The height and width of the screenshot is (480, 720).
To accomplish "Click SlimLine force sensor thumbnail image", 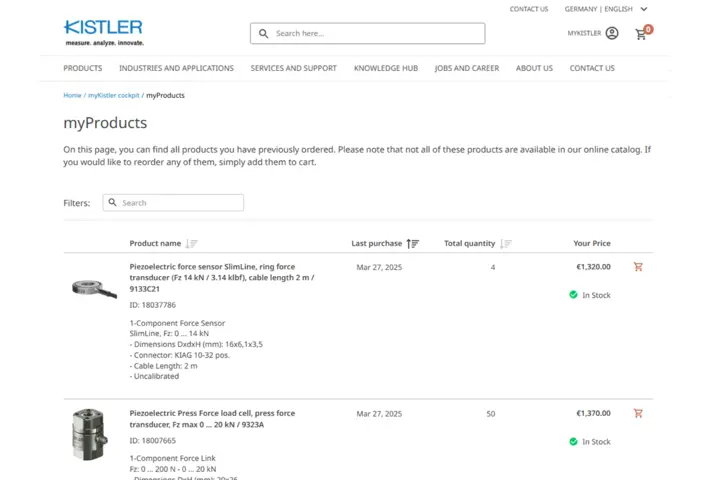I will (x=94, y=288).
